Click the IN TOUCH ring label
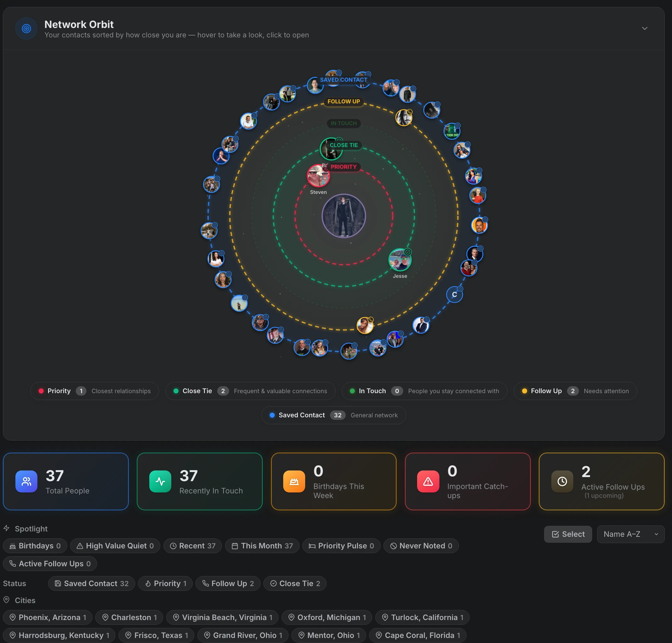The image size is (672, 643). pos(344,124)
